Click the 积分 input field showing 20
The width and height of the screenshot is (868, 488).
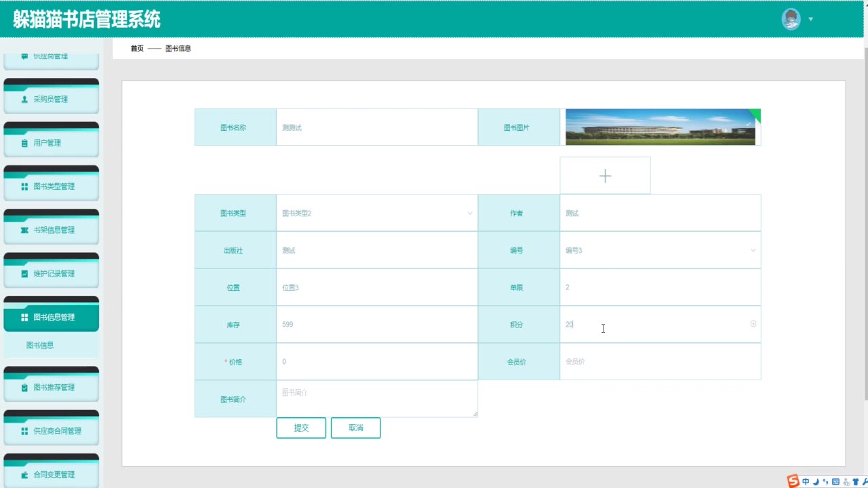pyautogui.click(x=660, y=325)
